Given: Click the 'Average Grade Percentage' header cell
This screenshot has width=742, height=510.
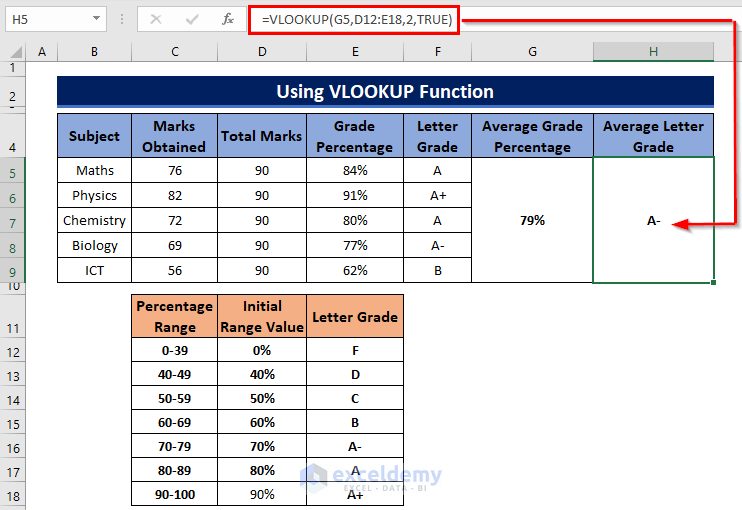Looking at the screenshot, I should (x=532, y=136).
